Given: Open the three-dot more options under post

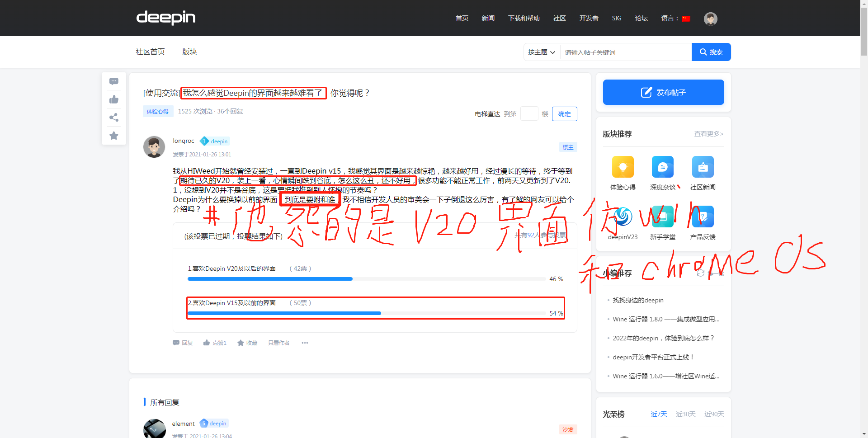Looking at the screenshot, I should tap(305, 343).
